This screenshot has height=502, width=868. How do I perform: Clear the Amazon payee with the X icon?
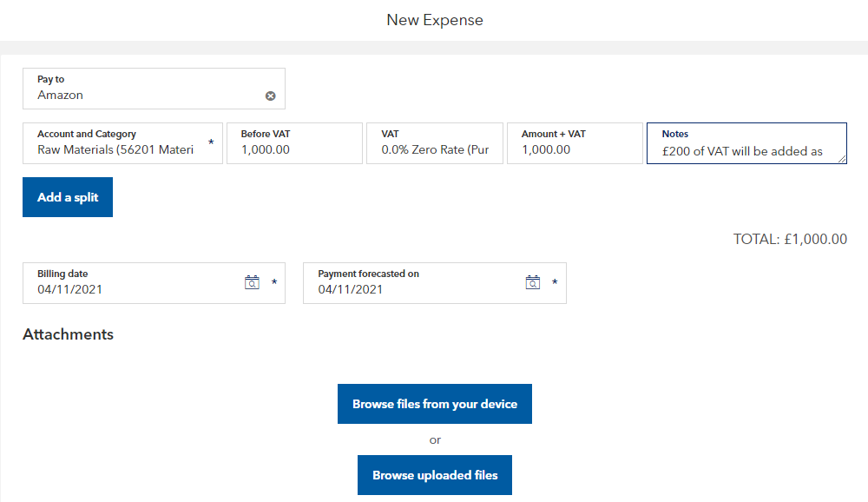click(x=270, y=96)
